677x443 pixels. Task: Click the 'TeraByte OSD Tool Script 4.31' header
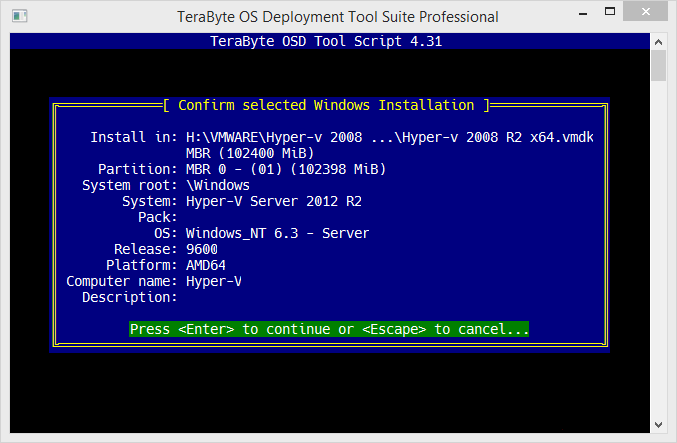(x=326, y=41)
